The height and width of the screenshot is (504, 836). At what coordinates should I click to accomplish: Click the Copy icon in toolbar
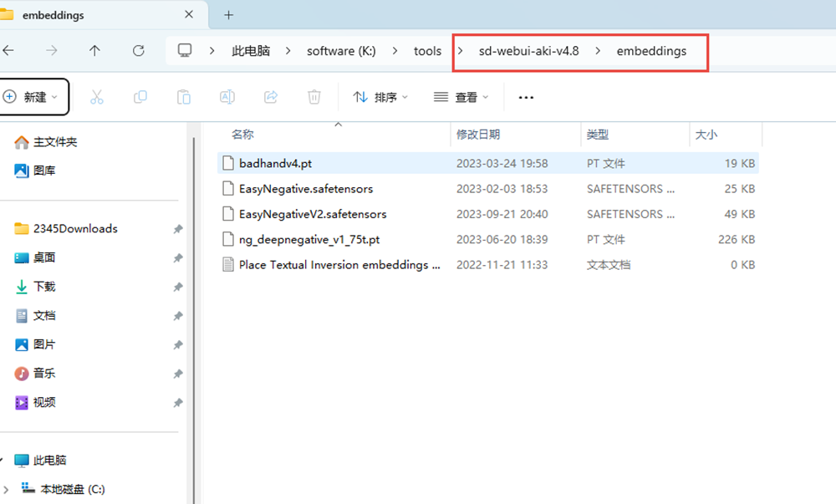[x=140, y=97]
